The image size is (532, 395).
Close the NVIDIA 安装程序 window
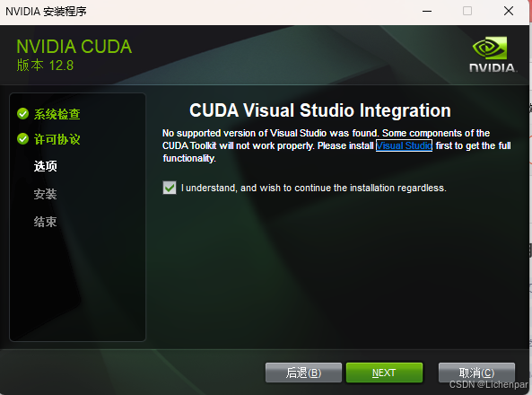click(x=509, y=11)
